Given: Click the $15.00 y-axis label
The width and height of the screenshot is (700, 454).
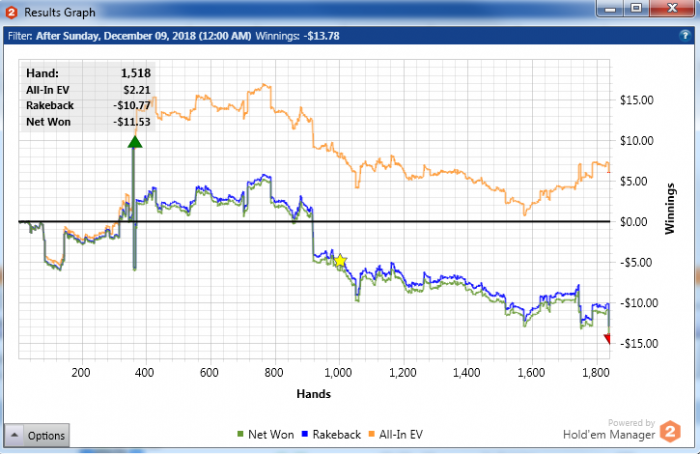Looking at the screenshot, I should point(637,100).
